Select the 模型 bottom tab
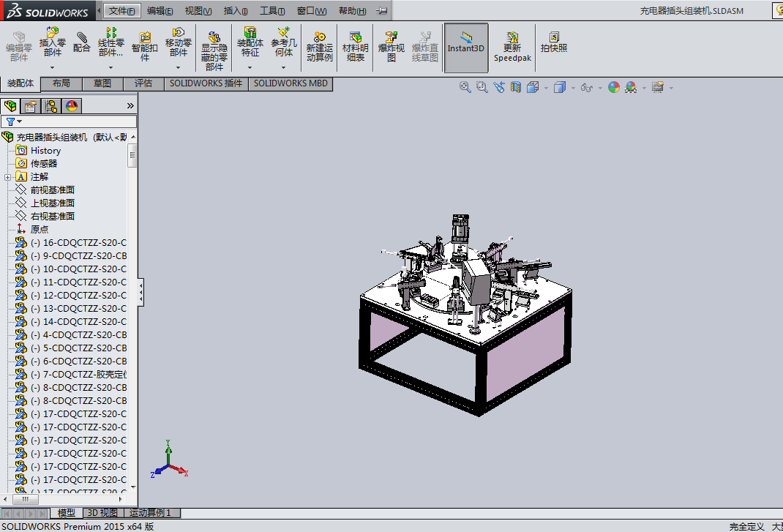This screenshot has height=532, width=783. [x=66, y=513]
